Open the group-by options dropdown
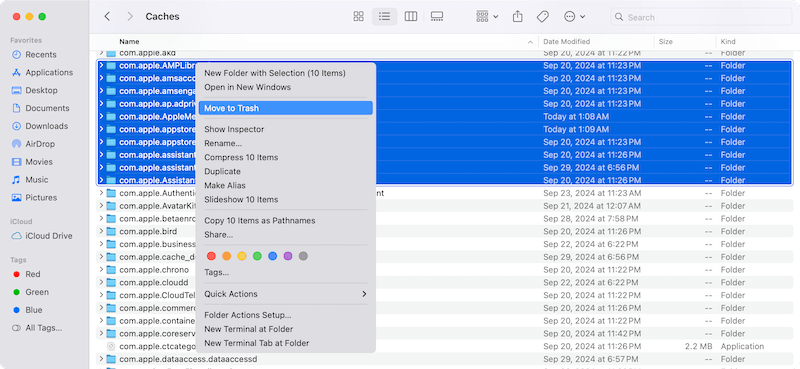This screenshot has width=800, height=369. click(487, 17)
